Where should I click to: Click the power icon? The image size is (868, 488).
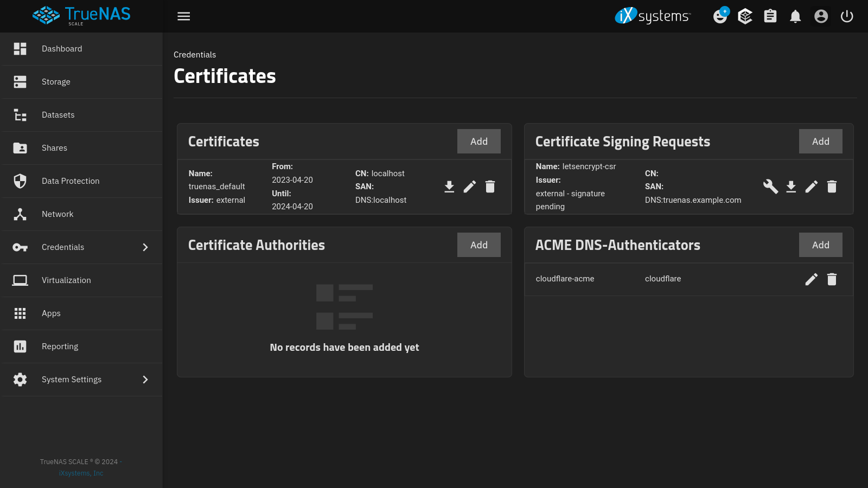point(847,16)
